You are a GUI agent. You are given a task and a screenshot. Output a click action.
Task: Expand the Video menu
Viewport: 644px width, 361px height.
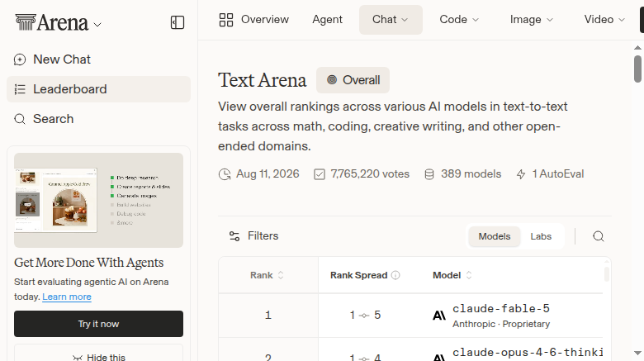click(604, 19)
